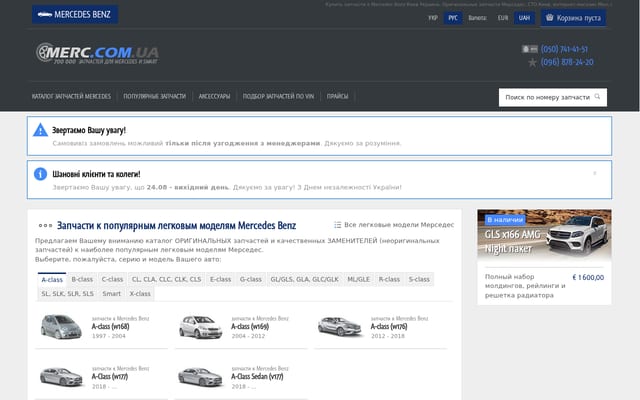
Task: Click the В наличии badge
Action: 505,220
